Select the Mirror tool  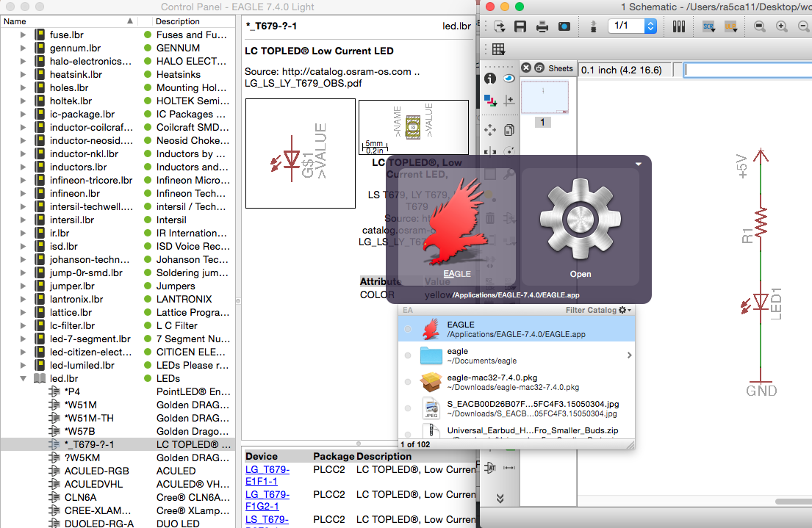click(x=490, y=151)
